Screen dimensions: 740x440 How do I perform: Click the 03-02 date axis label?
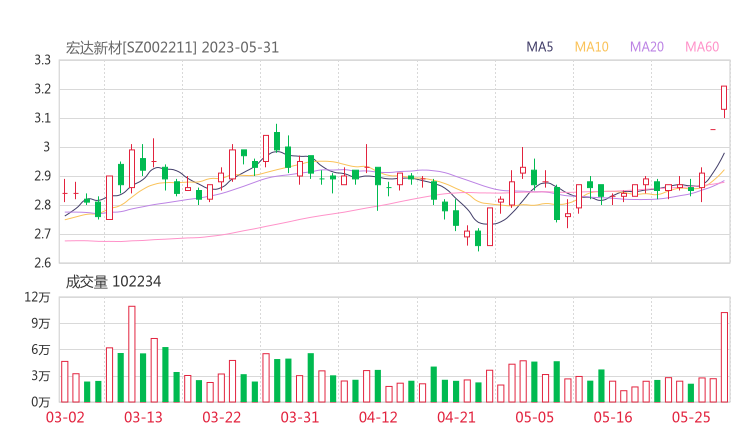[65, 417]
